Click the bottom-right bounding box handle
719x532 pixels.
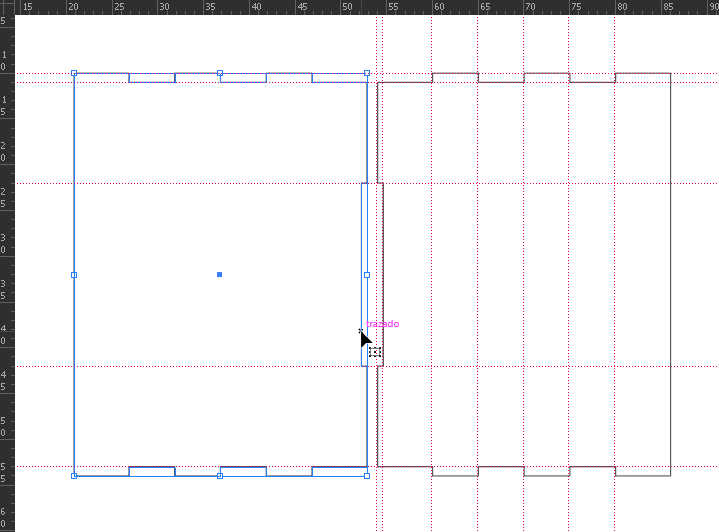pyautogui.click(x=367, y=476)
